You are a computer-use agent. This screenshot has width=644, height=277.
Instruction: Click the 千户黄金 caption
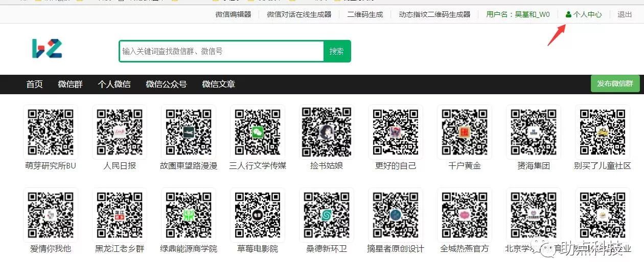(465, 166)
